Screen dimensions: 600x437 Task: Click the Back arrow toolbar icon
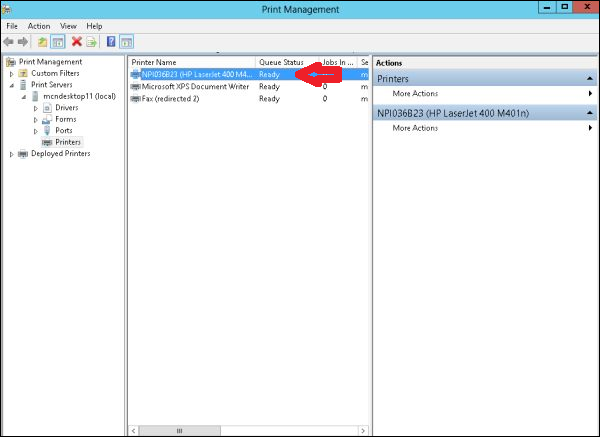click(8, 42)
